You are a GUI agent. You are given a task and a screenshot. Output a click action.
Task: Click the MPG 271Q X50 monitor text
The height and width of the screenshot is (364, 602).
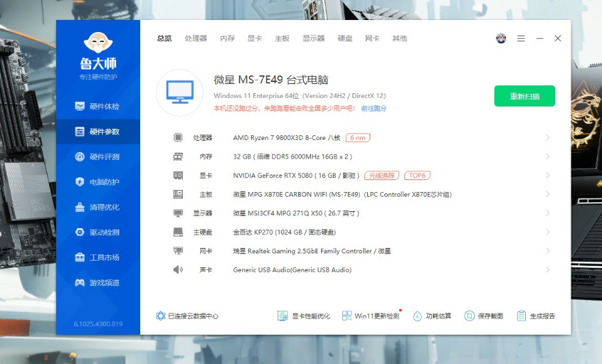pyautogui.click(x=296, y=213)
